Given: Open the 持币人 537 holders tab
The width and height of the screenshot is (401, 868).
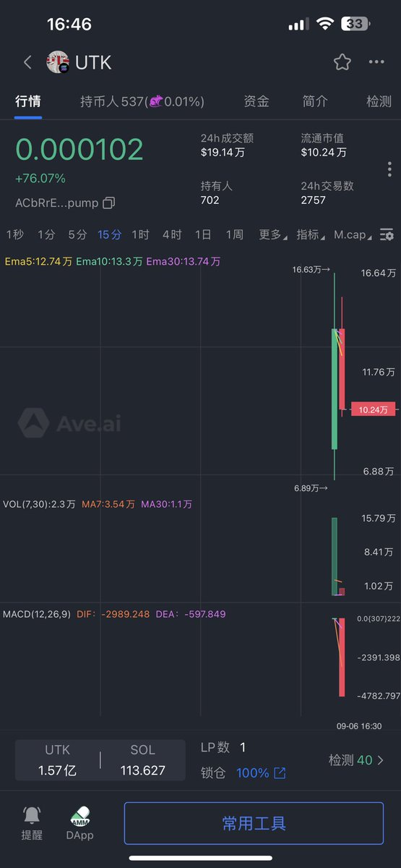Looking at the screenshot, I should 142,101.
